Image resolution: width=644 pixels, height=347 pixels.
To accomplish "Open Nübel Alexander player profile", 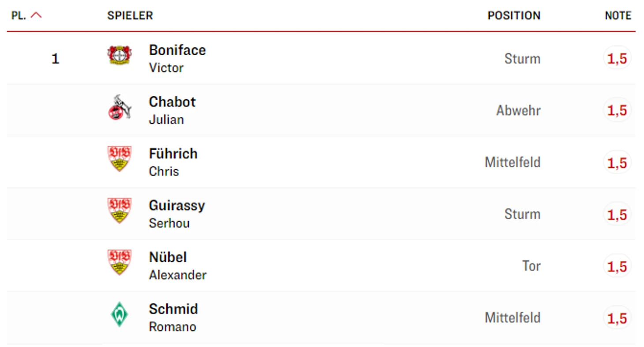I will click(178, 265).
